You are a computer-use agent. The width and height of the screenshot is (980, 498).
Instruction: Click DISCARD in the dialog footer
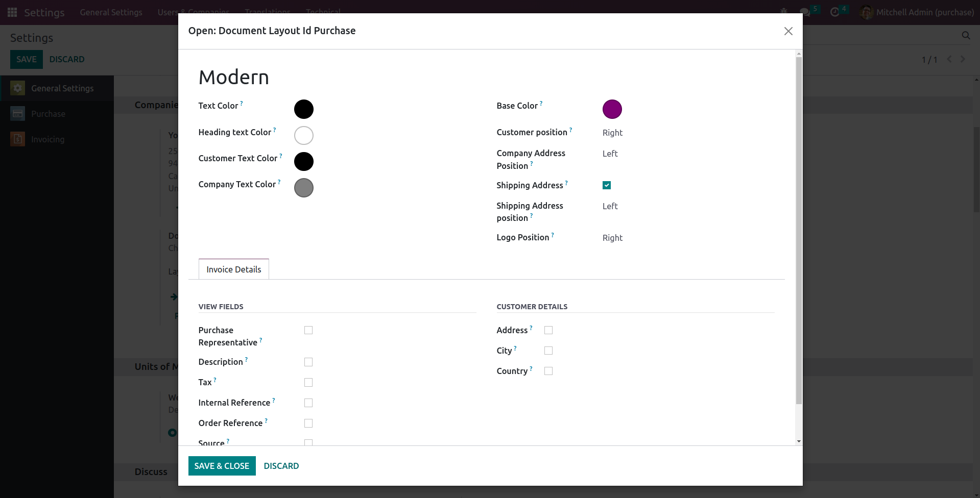(x=281, y=466)
